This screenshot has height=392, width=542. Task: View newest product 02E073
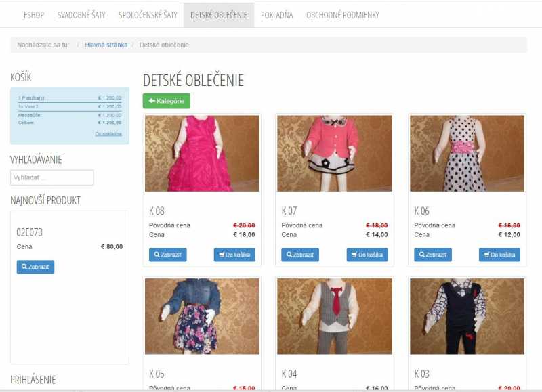click(35, 267)
